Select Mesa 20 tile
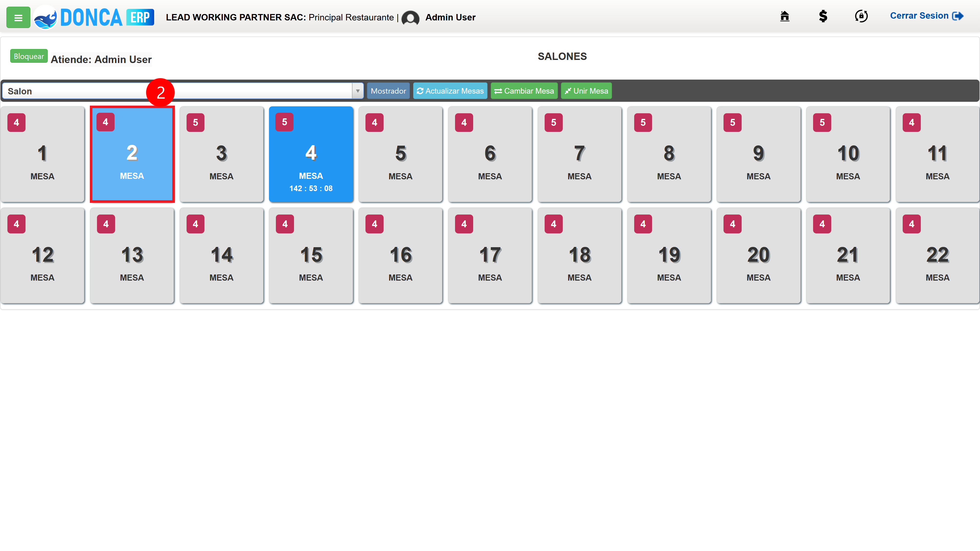This screenshot has height=551, width=980. coord(758,256)
